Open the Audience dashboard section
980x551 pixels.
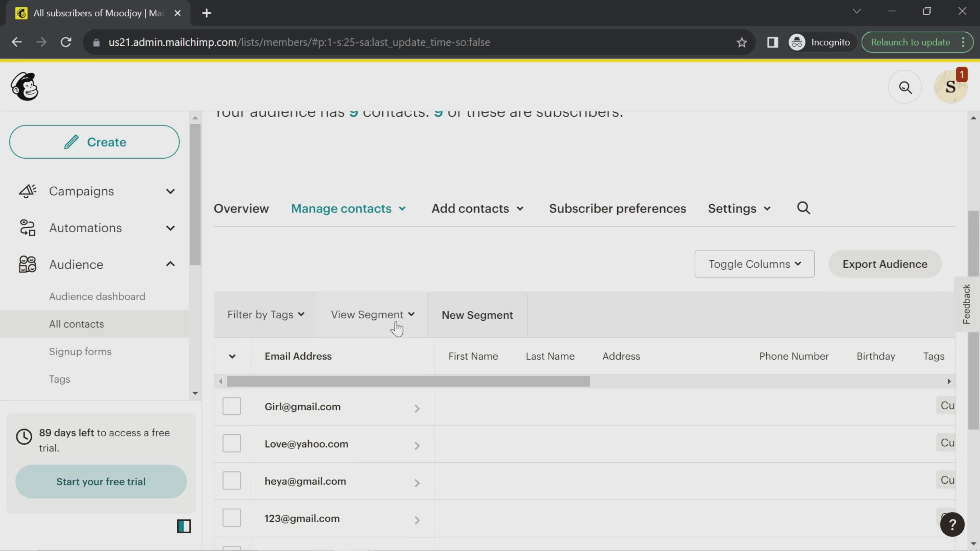click(97, 296)
